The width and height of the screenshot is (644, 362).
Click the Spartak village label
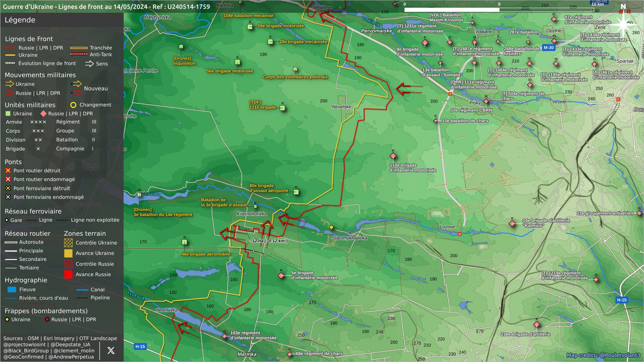(x=625, y=61)
